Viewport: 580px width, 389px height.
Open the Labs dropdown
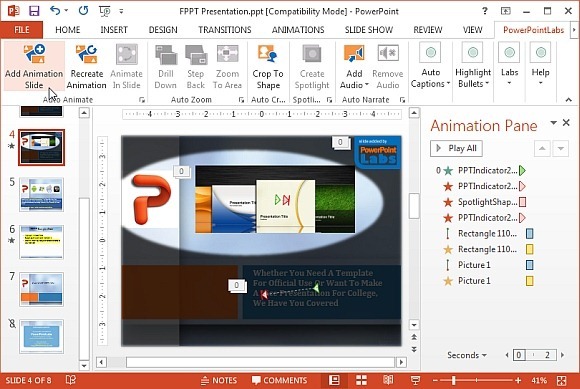(509, 77)
